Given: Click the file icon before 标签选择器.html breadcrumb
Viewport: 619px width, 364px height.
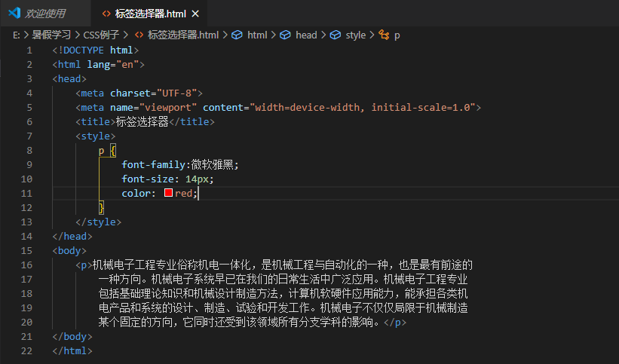Looking at the screenshot, I should click(x=139, y=35).
